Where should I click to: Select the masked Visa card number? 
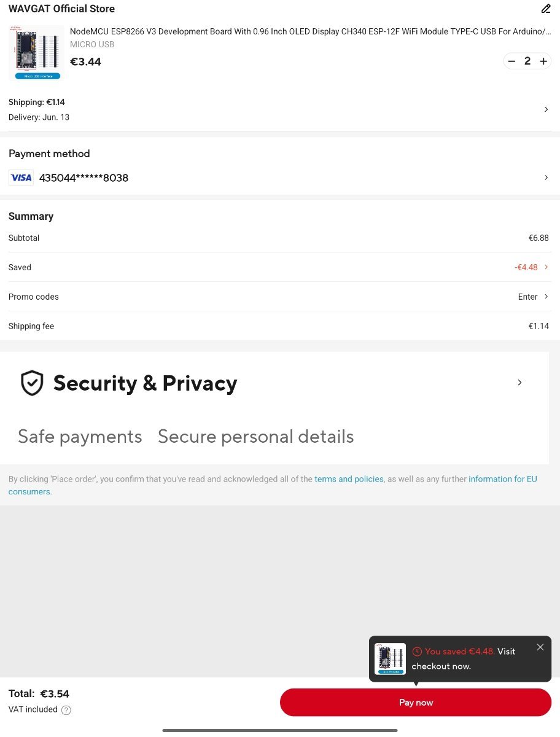[84, 178]
